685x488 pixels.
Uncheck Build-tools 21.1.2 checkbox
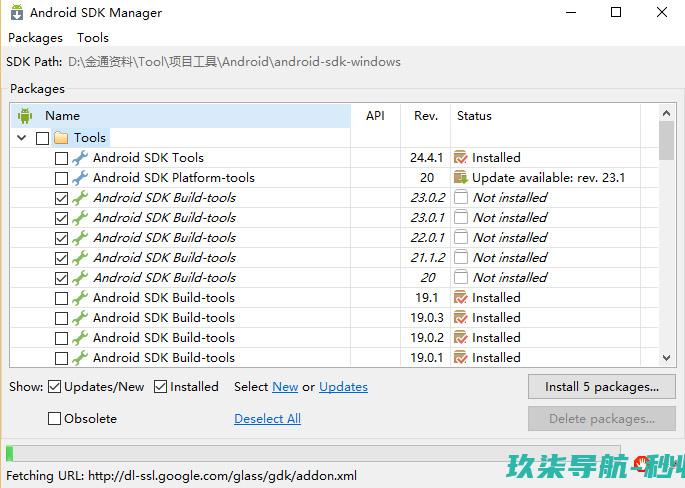(62, 258)
